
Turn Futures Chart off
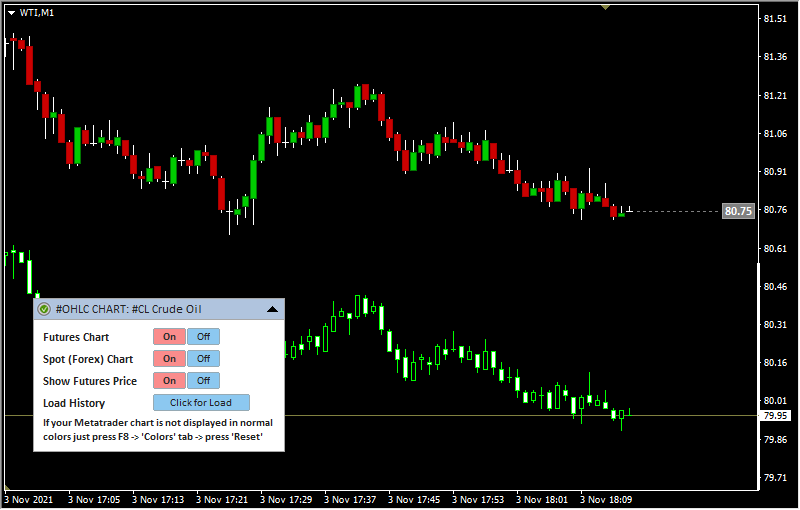(x=203, y=337)
